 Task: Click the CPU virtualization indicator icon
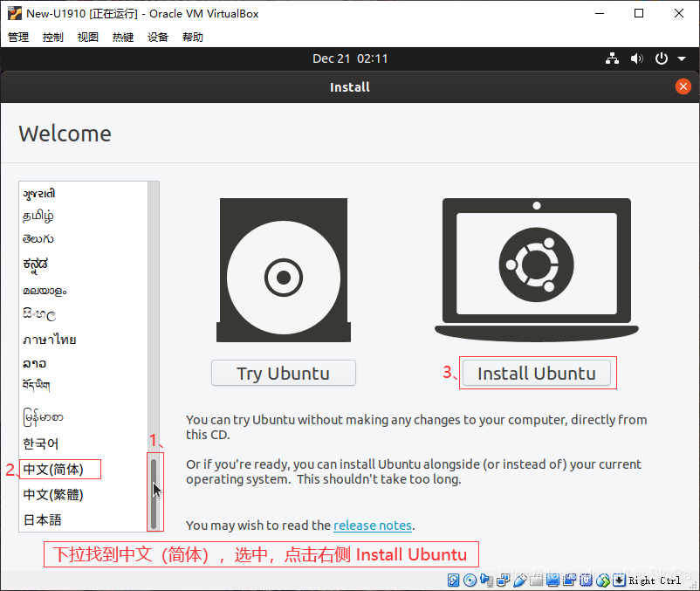(586, 580)
